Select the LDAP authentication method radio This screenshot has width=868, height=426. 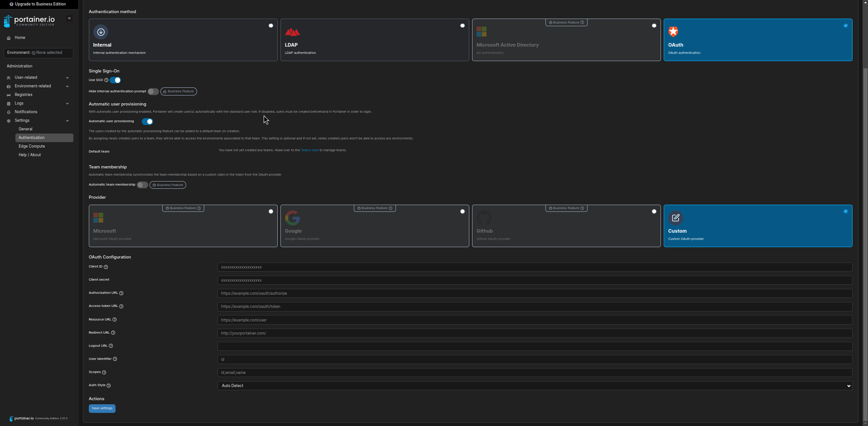[463, 26]
